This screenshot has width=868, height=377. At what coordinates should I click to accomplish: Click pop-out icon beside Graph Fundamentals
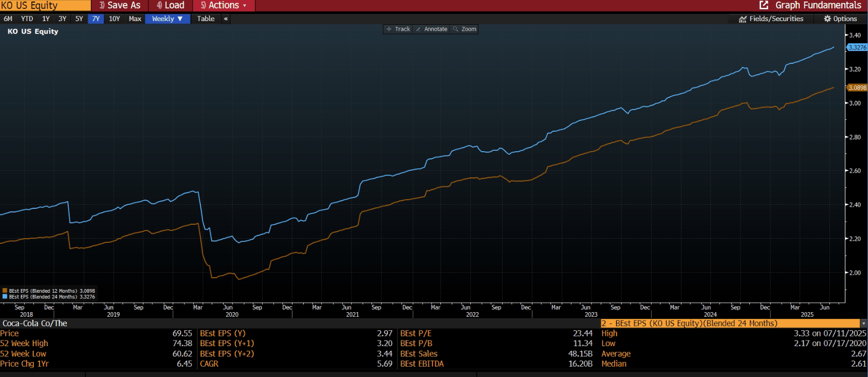(x=764, y=5)
